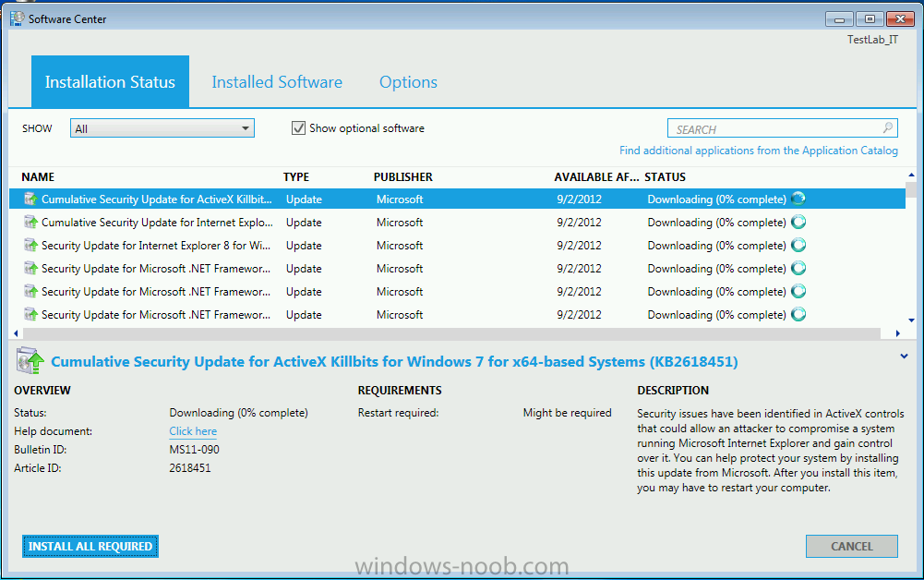Click the details pane update title KB2618451

click(394, 361)
